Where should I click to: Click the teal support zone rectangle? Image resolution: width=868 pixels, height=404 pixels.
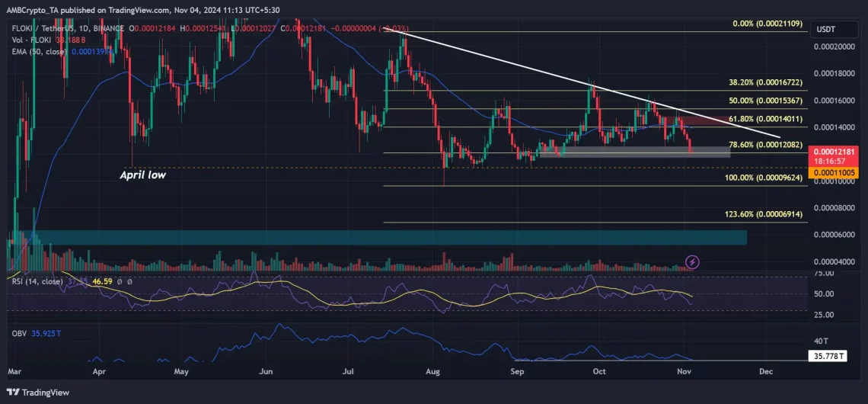click(x=381, y=237)
